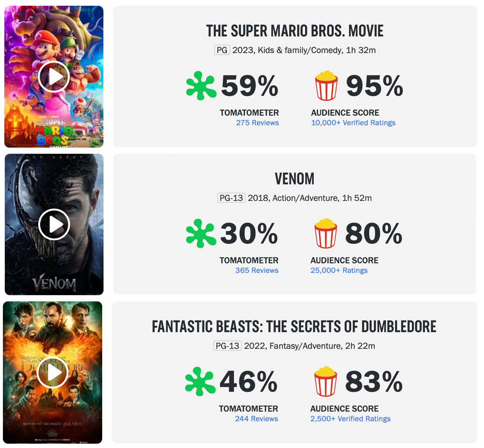Click Venom's PG-13 rating badge

pyautogui.click(x=231, y=198)
